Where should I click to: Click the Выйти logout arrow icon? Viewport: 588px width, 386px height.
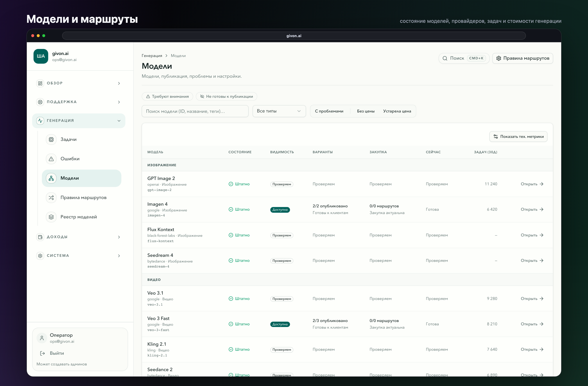coord(42,353)
